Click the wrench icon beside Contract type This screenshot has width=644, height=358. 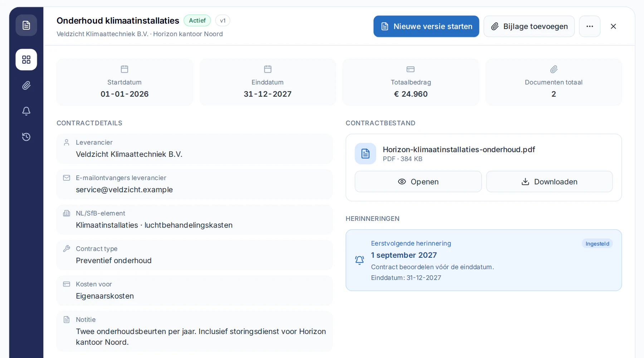coord(67,249)
